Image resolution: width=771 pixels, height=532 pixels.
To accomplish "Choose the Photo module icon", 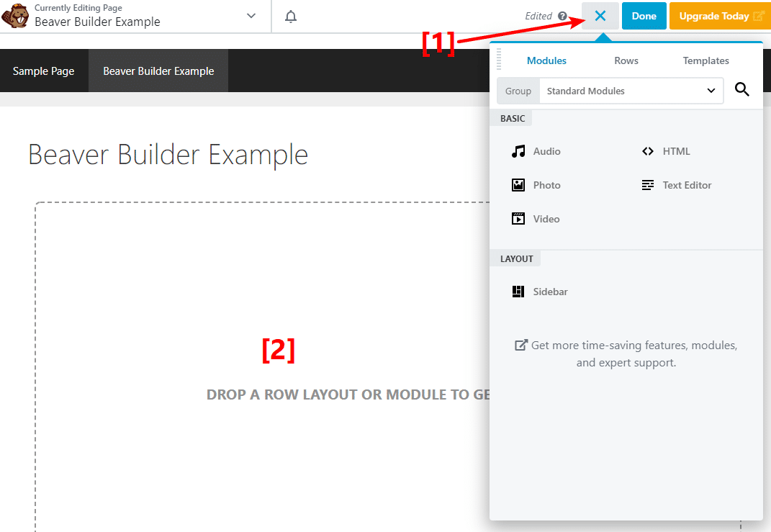I will coord(518,185).
